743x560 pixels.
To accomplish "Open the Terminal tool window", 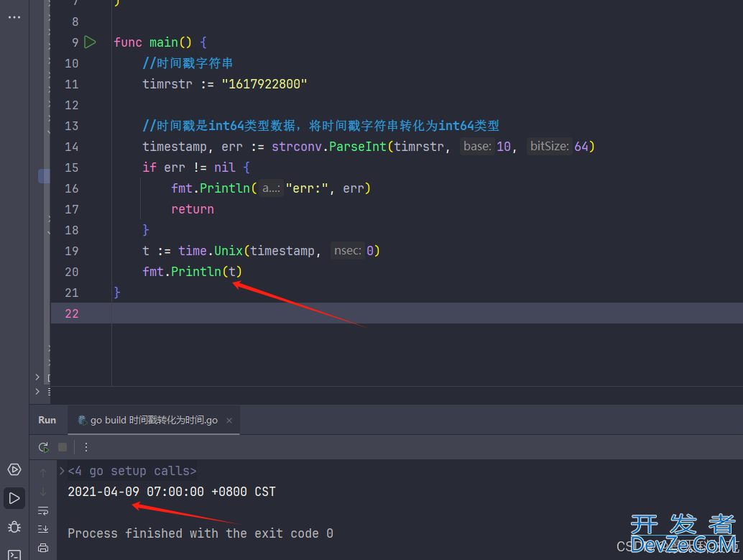I will (14, 554).
